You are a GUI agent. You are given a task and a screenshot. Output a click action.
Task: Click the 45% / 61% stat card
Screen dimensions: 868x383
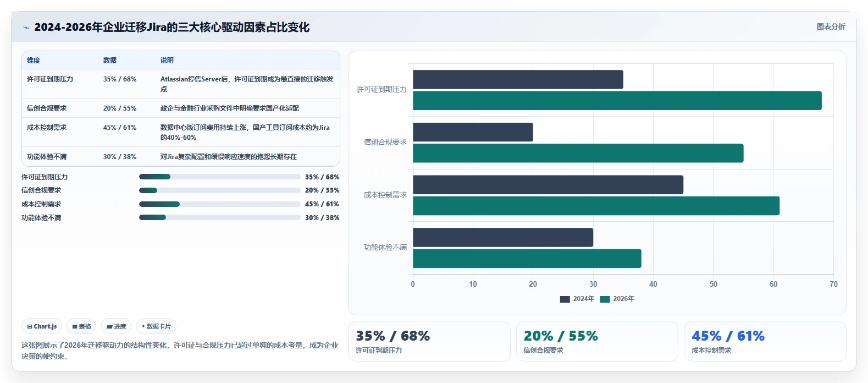pyautogui.click(x=765, y=341)
